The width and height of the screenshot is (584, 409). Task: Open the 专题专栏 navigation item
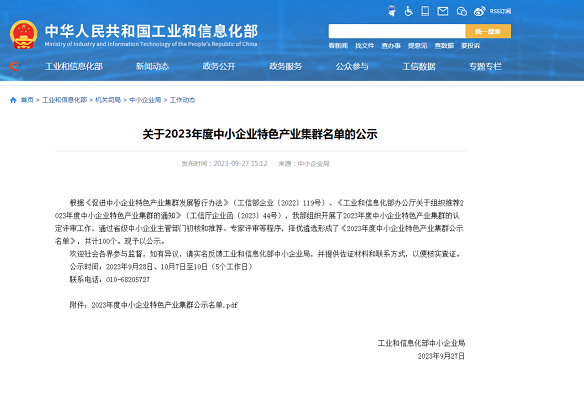tap(485, 66)
